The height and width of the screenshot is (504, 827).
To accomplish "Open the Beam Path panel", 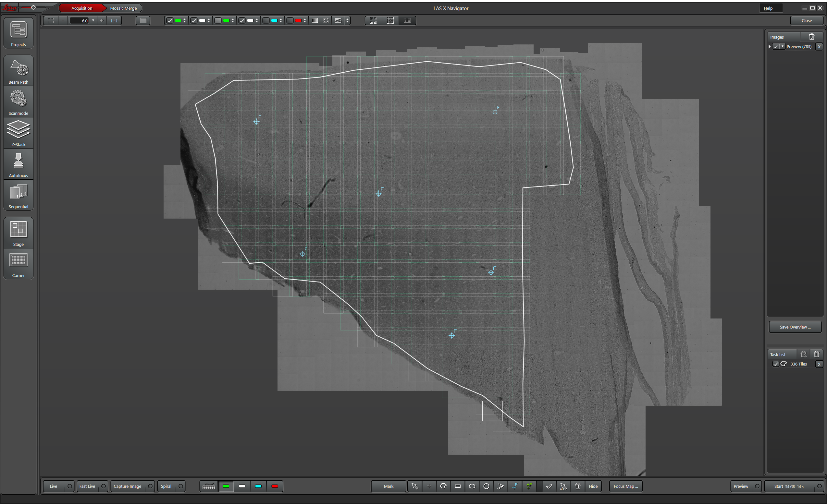I will pyautogui.click(x=19, y=71).
